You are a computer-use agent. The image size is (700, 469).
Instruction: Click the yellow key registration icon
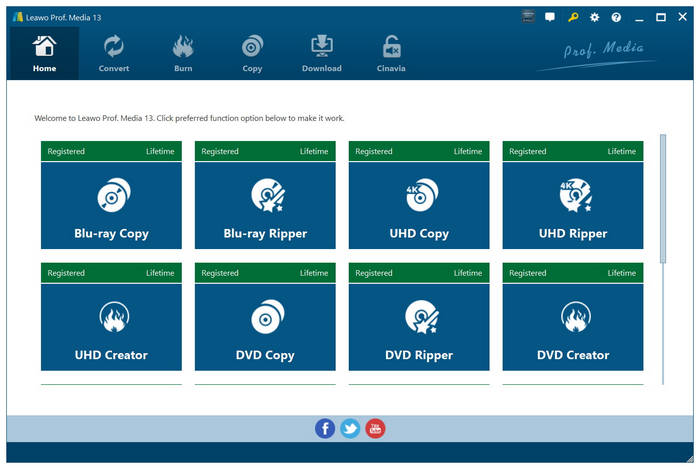[x=573, y=17]
